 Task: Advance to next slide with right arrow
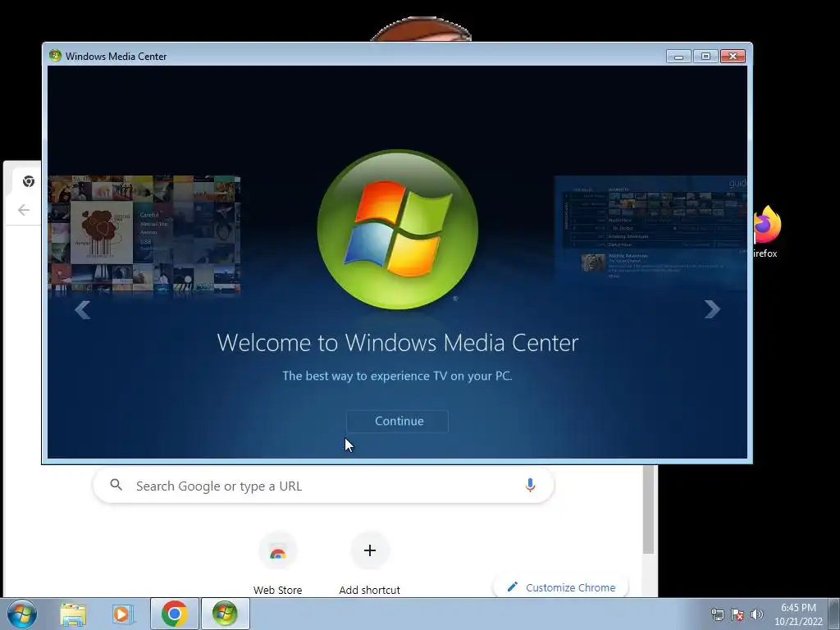[712, 309]
